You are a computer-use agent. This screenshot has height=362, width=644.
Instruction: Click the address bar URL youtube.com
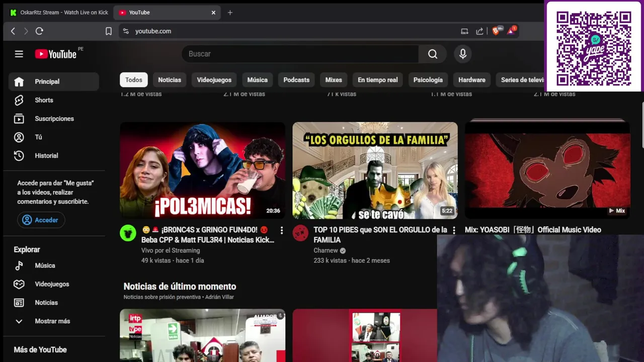[153, 31]
